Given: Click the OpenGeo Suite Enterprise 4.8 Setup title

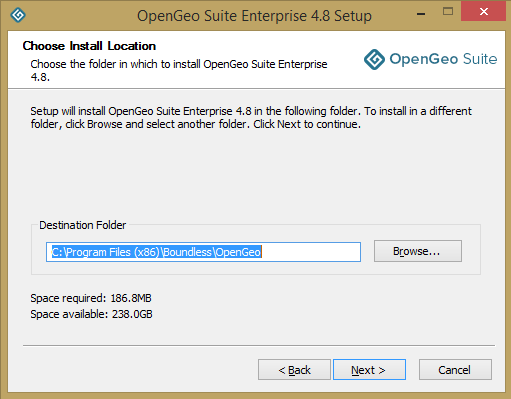Looking at the screenshot, I should pos(254,16).
